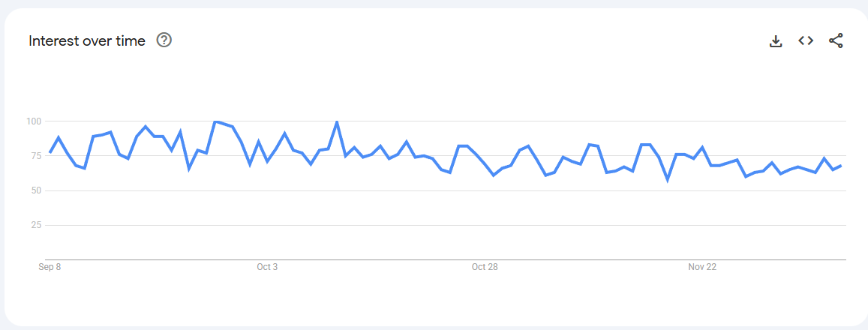
Task: Select the Oct 28 date label
Action: [x=485, y=267]
